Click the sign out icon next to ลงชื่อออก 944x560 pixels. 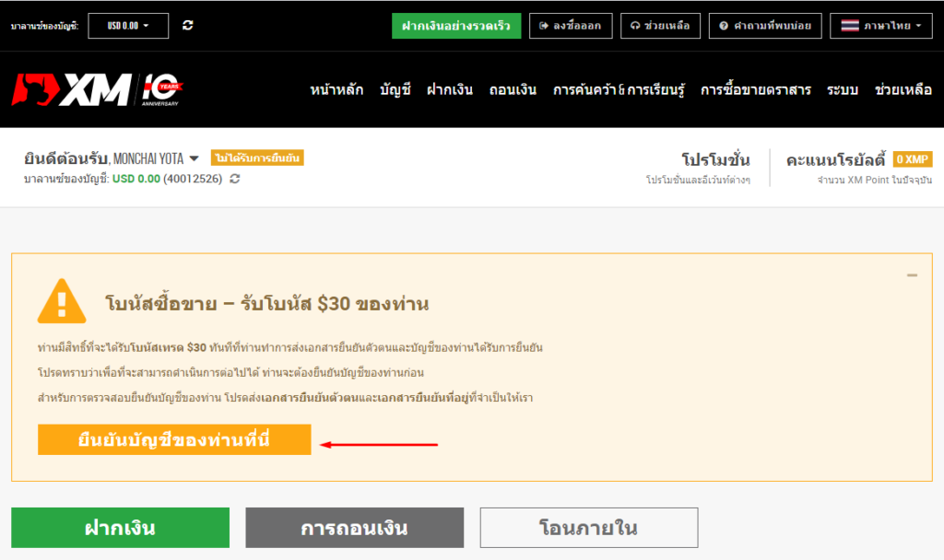[544, 26]
